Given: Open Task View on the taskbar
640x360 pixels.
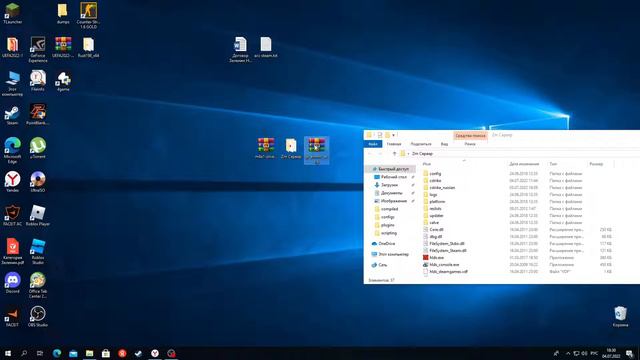Looking at the screenshot, I should (40, 353).
